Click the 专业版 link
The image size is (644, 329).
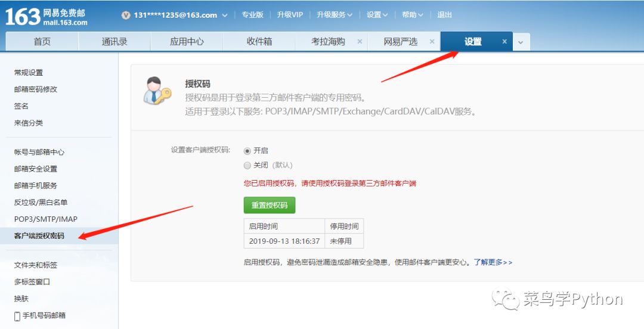253,15
